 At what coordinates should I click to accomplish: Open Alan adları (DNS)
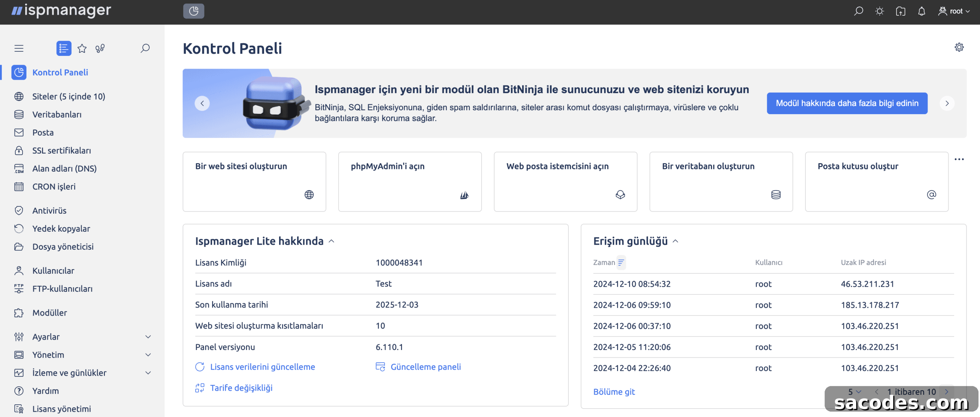coord(64,168)
